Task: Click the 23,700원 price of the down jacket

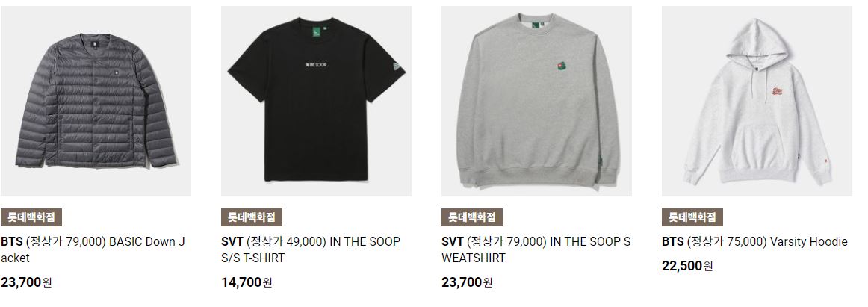Action: [27, 282]
